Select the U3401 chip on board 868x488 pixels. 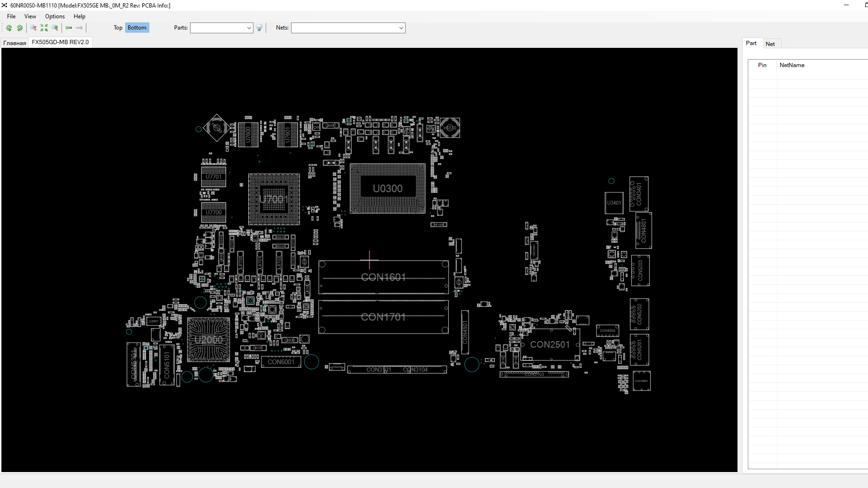[x=614, y=203]
